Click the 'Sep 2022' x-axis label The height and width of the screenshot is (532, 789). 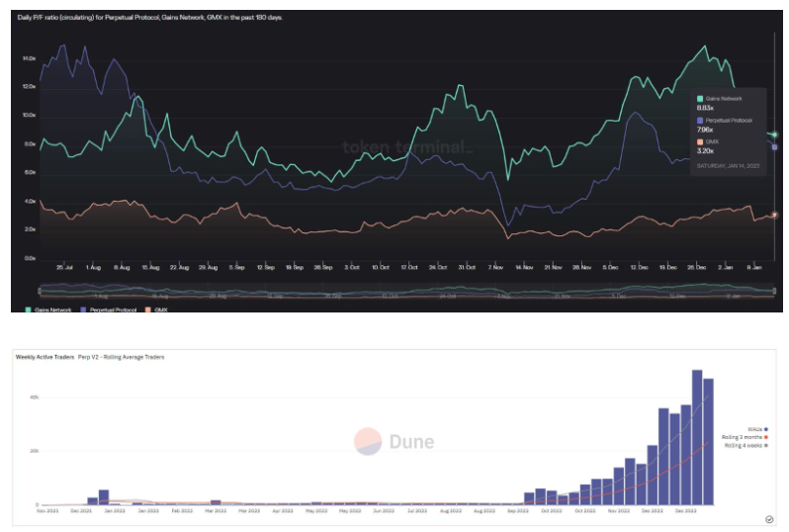(x=518, y=510)
